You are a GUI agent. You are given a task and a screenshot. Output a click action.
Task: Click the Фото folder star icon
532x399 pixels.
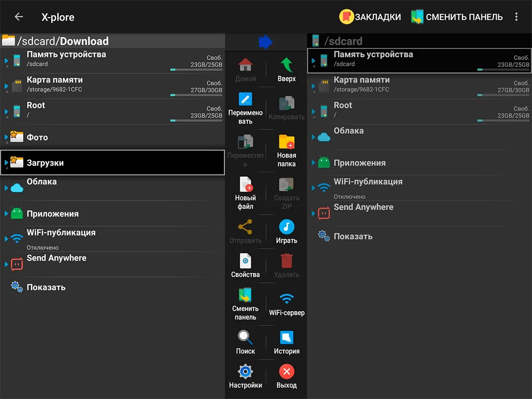(16, 137)
